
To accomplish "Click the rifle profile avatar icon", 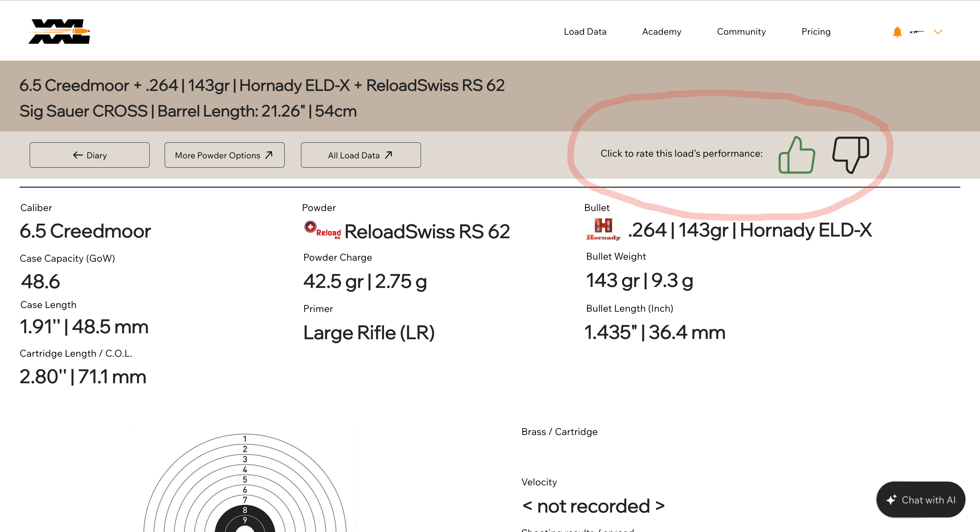I will [x=917, y=32].
